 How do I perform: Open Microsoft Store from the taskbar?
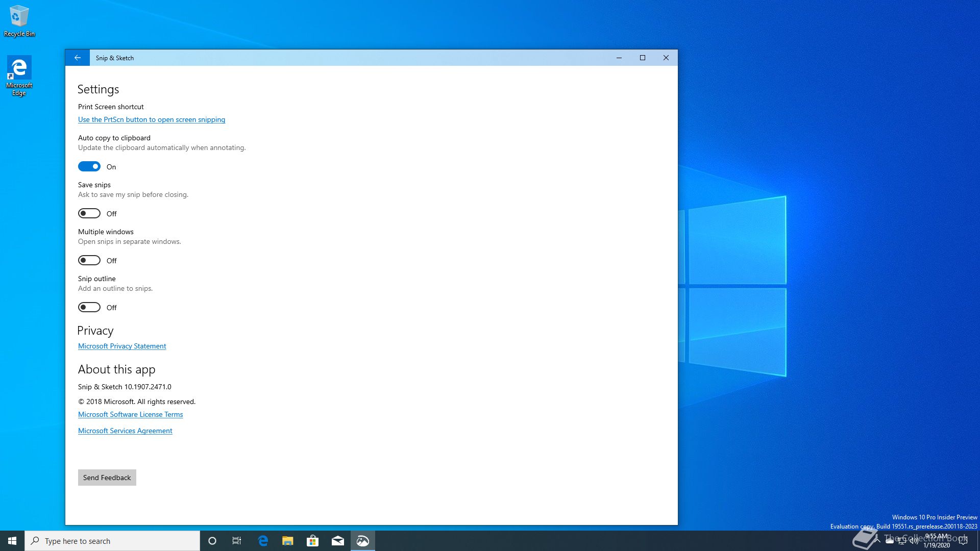(312, 541)
